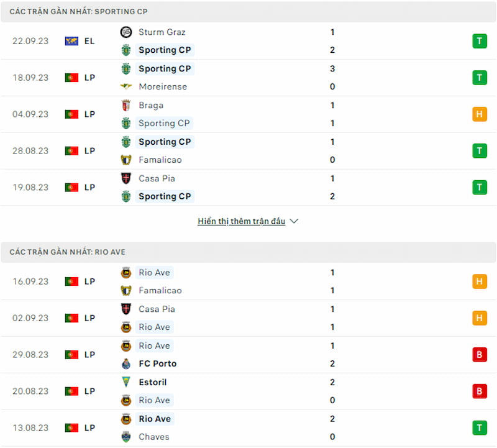Click the Casa Pia crest on 19.08.23
The height and width of the screenshot is (448, 497).
tap(126, 178)
